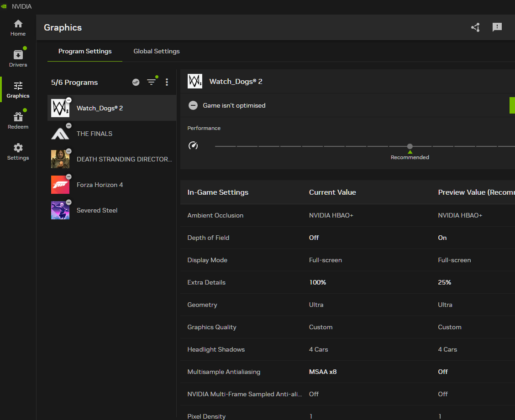Click the not-optimised badge on Death Stranding

coord(68,151)
